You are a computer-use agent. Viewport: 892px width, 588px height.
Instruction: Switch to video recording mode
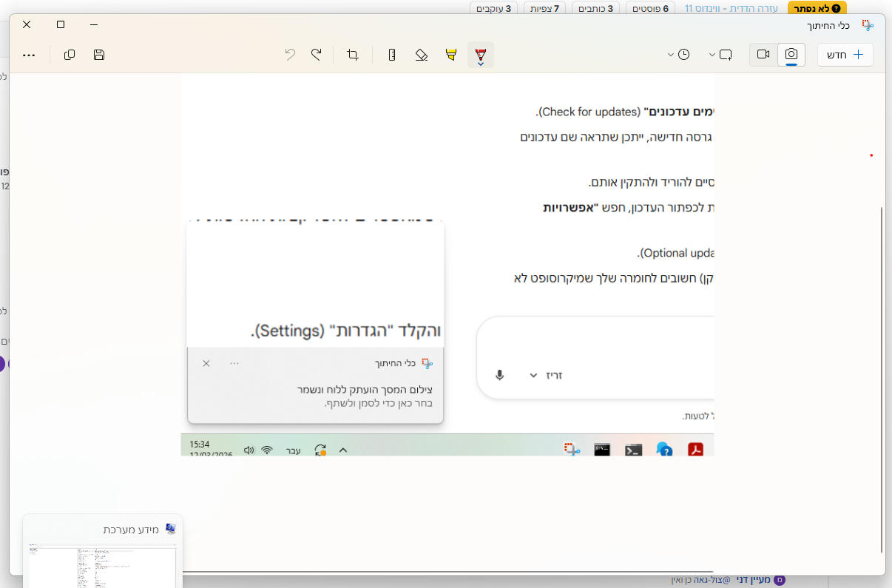763,54
